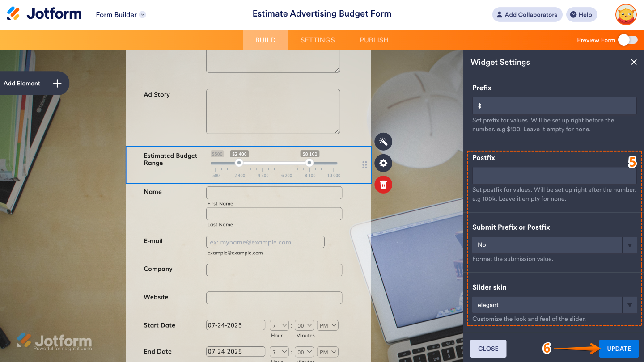Open the Slider skin dropdown
This screenshot has width=644, height=362.
tap(554, 305)
